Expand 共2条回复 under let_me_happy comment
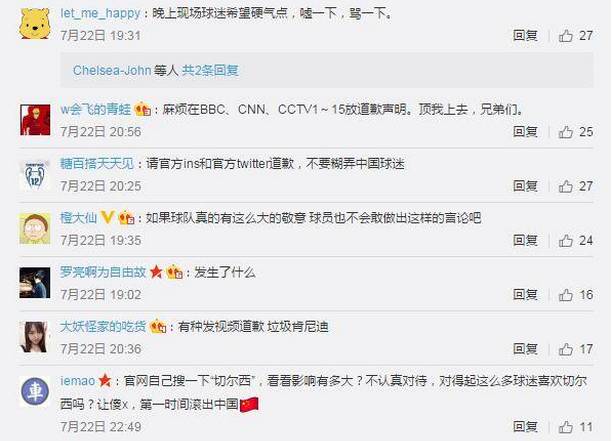Image resolution: width=612 pixels, height=441 pixels. tap(210, 70)
